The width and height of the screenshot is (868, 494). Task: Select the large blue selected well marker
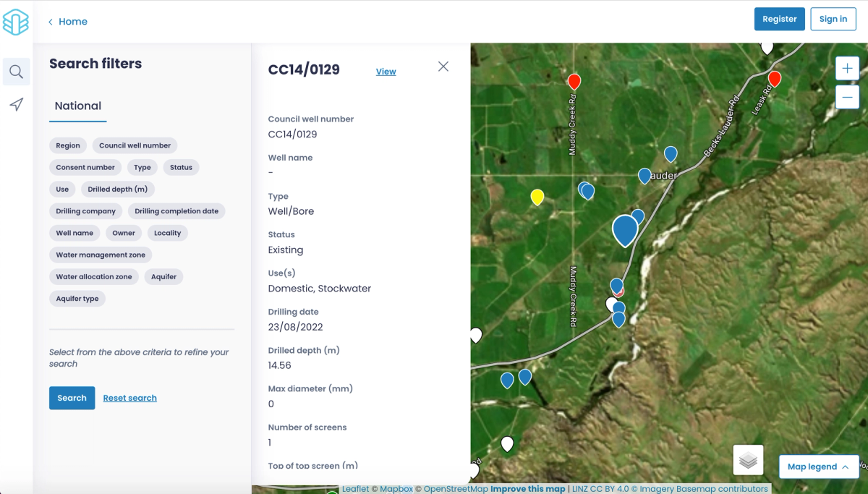[x=625, y=231]
